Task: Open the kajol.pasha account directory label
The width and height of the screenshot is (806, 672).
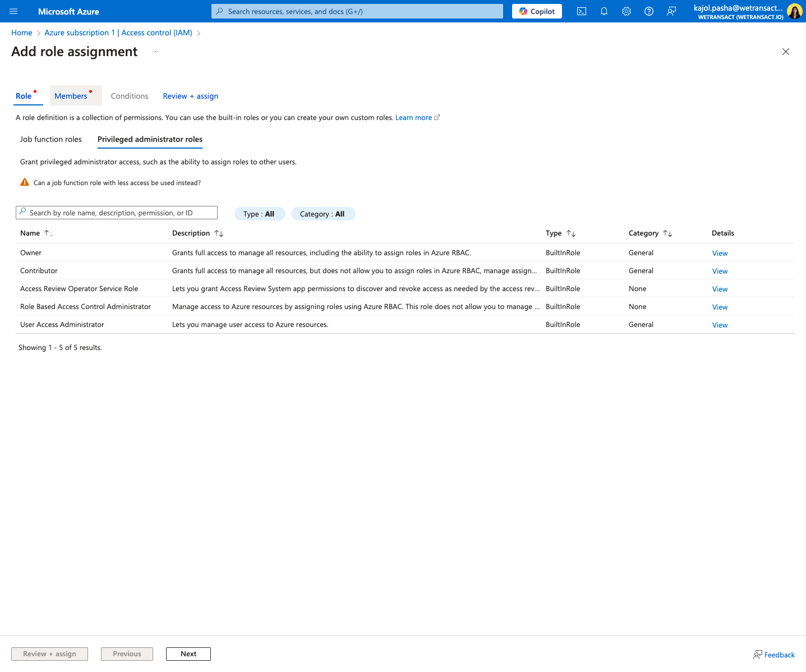Action: [x=738, y=11]
